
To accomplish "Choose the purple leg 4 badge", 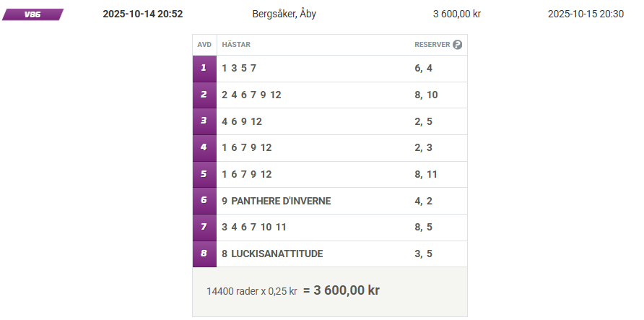I will (204, 148).
